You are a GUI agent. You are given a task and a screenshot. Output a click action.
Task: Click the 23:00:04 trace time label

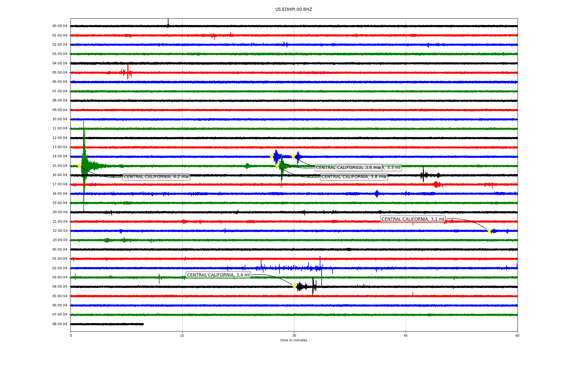[60, 240]
